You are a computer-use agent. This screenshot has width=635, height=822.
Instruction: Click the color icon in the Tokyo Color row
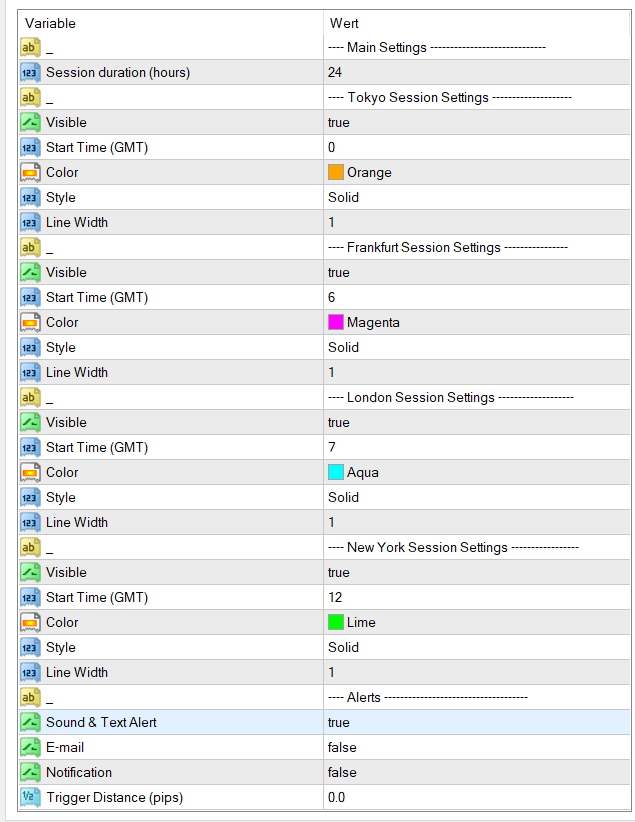pyautogui.click(x=30, y=172)
